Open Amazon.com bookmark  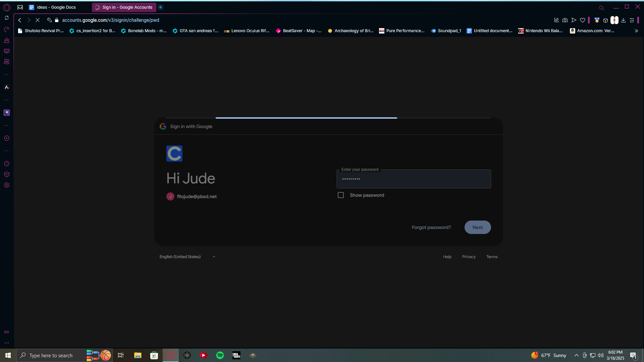592,31
